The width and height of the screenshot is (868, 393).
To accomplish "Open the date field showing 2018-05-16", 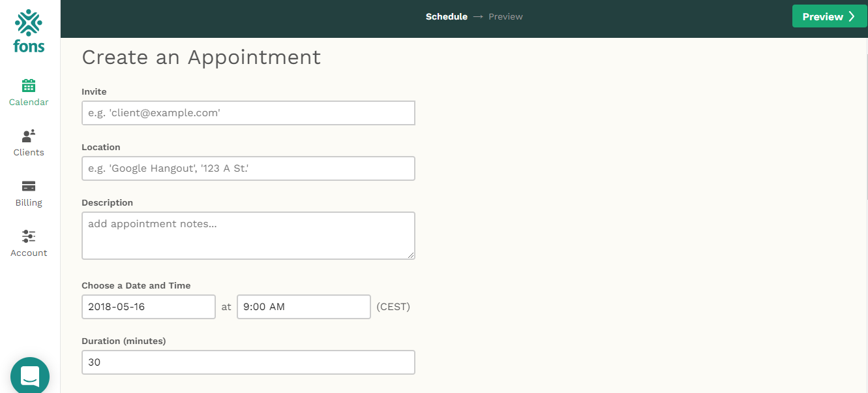I will coord(148,307).
